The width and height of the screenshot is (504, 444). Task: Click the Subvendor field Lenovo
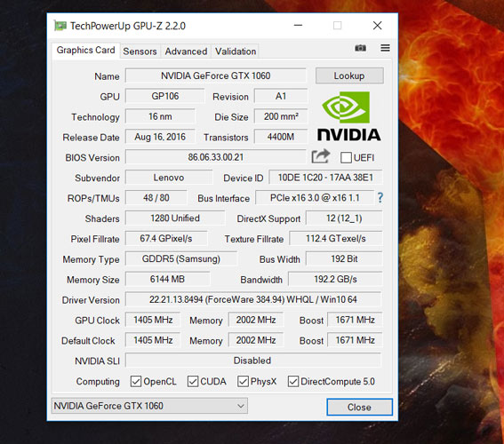point(169,178)
